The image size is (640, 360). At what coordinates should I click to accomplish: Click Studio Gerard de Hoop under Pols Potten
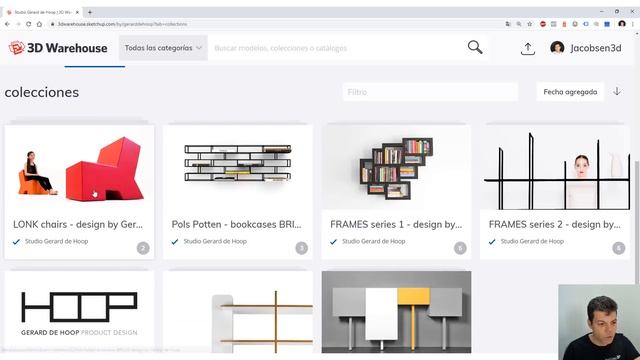[x=215, y=241]
